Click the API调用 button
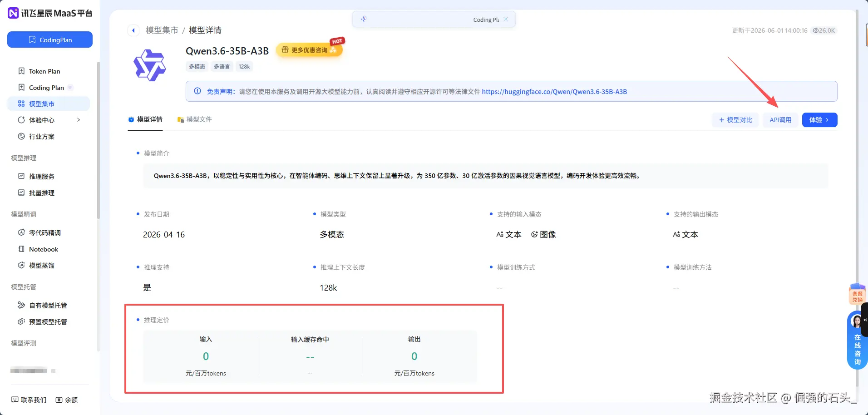The image size is (868, 415). [x=780, y=120]
